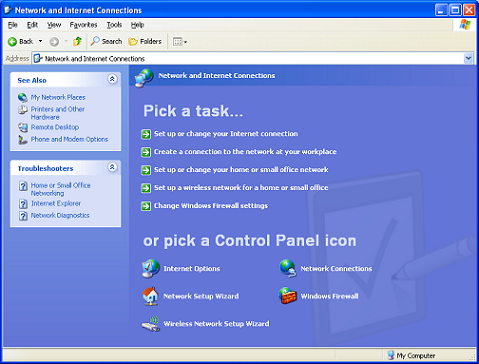Click the My Network Places globe icon
The image size is (479, 364).
(23, 97)
